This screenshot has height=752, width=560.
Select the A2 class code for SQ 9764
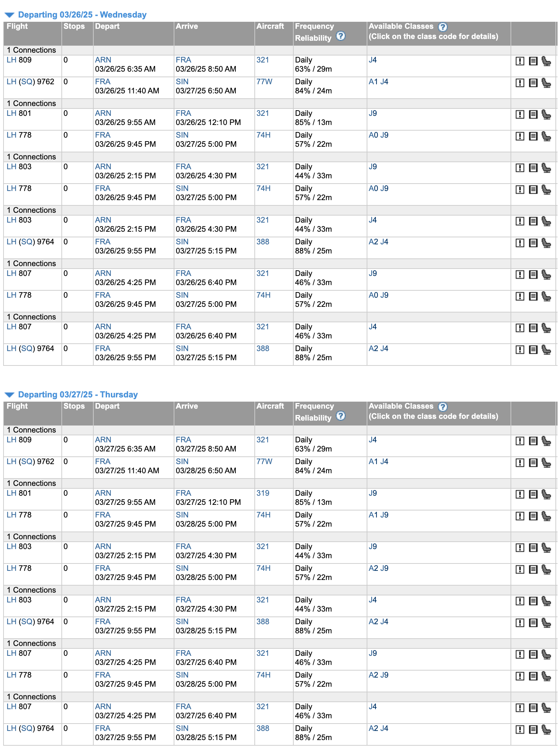pos(373,242)
